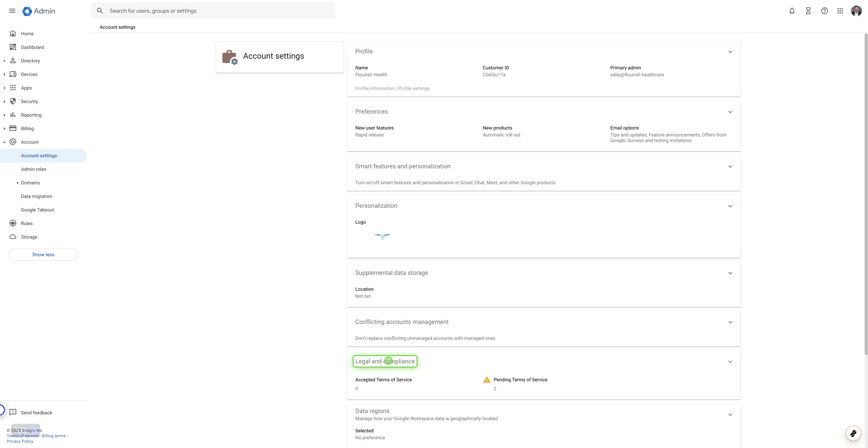Image resolution: width=868 pixels, height=448 pixels.
Task: Open the Privacy Policy link
Action: (20, 441)
